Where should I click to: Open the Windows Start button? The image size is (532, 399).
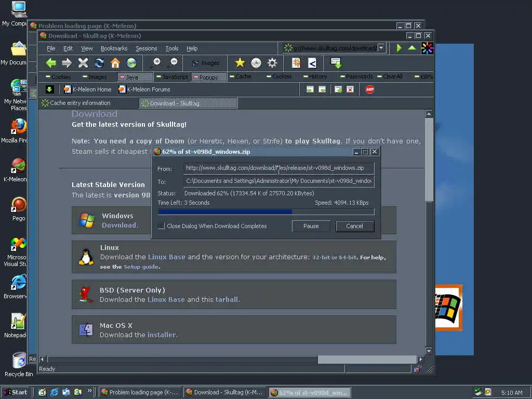pyautogui.click(x=16, y=392)
